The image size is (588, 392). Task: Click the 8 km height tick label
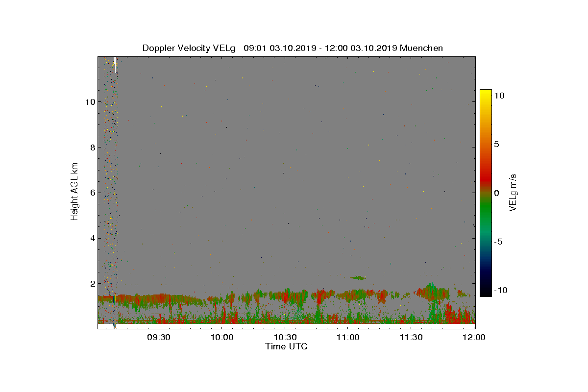click(x=92, y=147)
